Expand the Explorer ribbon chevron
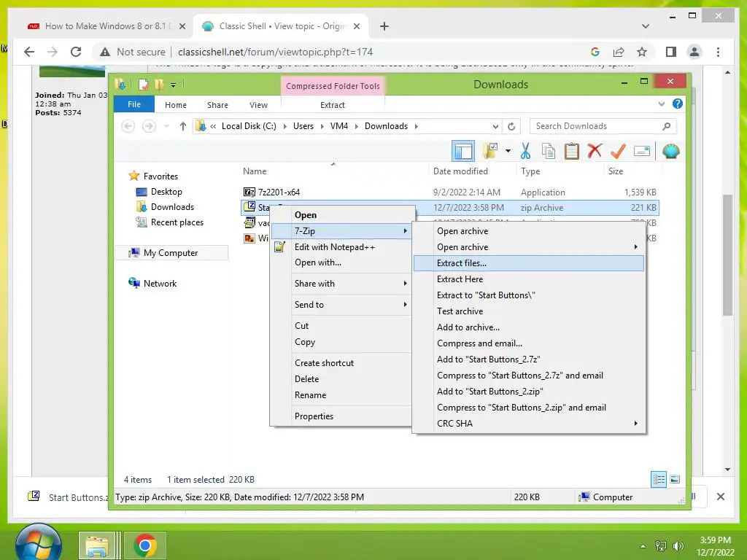747x560 pixels. point(661,104)
